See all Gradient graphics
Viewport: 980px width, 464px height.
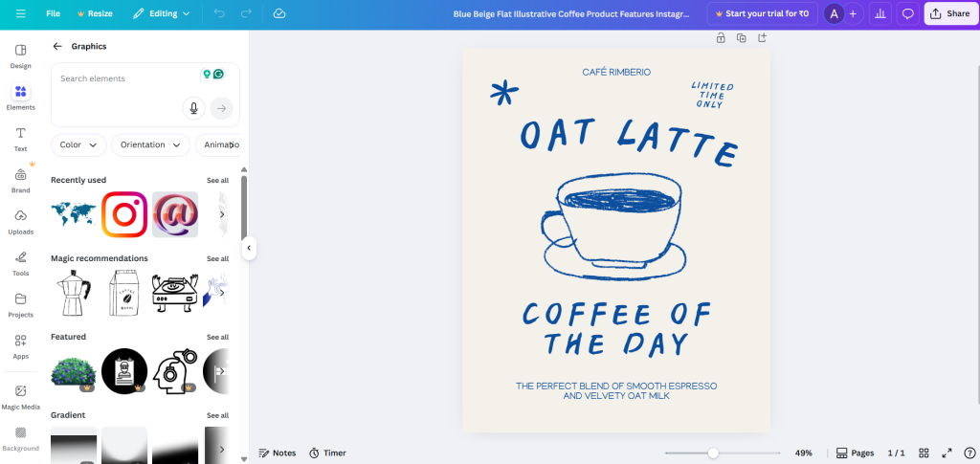tap(217, 415)
